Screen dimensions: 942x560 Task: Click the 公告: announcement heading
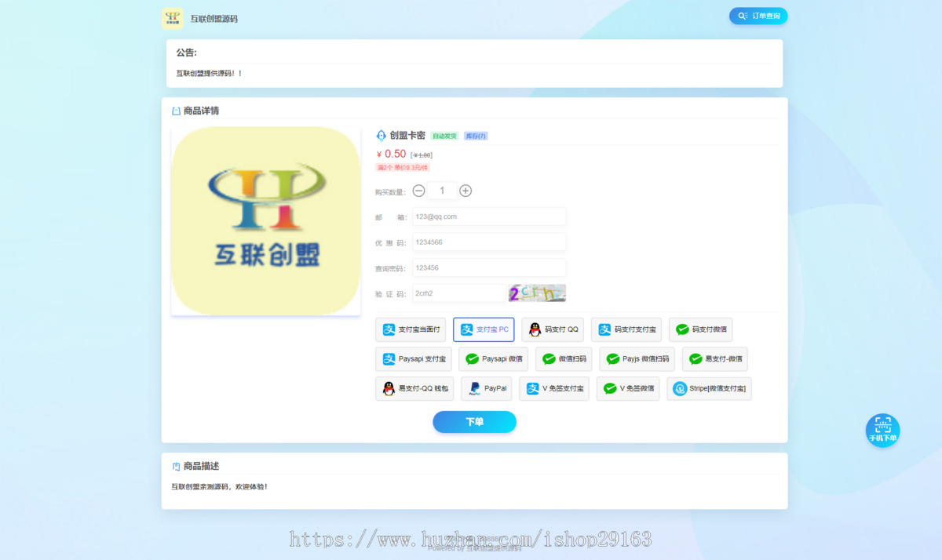[187, 53]
